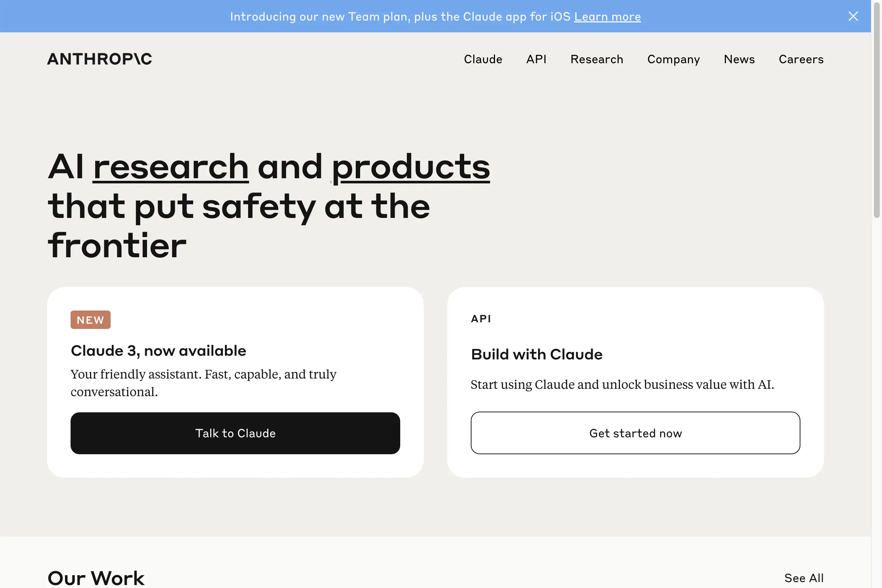This screenshot has height=588, width=882.
Task: Open the products link in the headline
Action: point(410,167)
